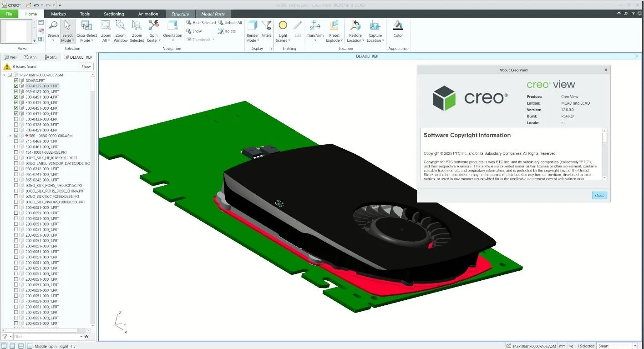Screen dimensions: 644x349
Task: Click the Zoom All icon
Action: click(106, 26)
